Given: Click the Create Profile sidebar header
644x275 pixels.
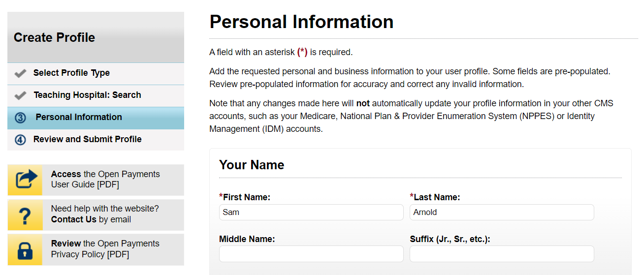Looking at the screenshot, I should 55,37.
